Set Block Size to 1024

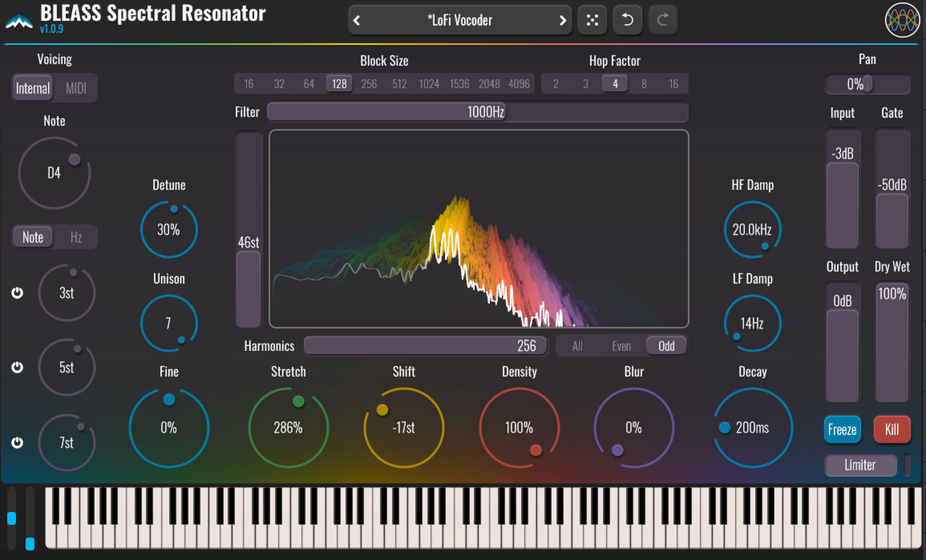[429, 84]
